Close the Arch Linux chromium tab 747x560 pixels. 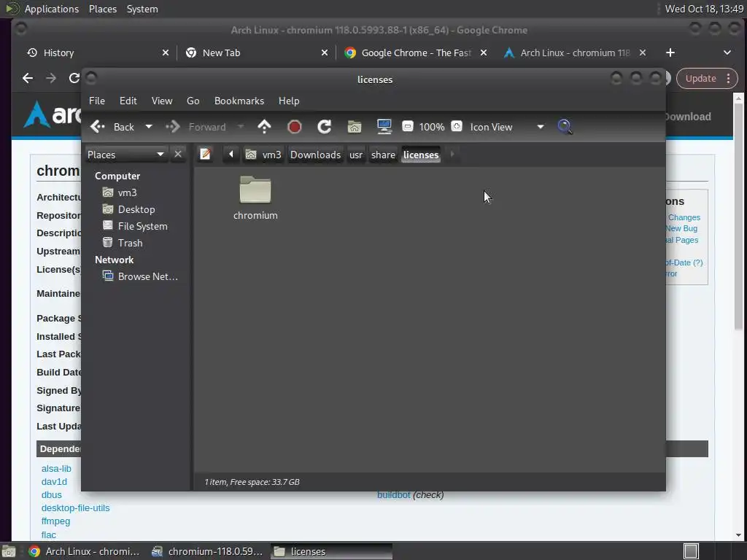tap(643, 52)
